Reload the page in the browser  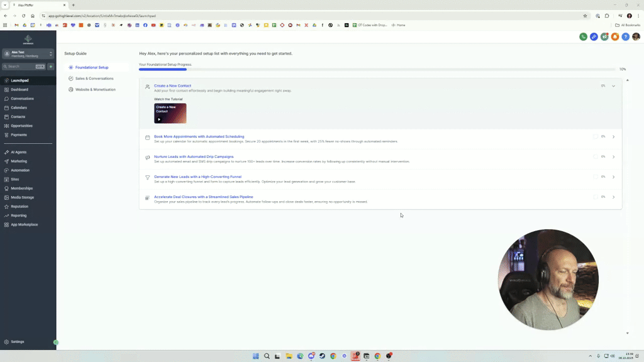click(x=23, y=16)
